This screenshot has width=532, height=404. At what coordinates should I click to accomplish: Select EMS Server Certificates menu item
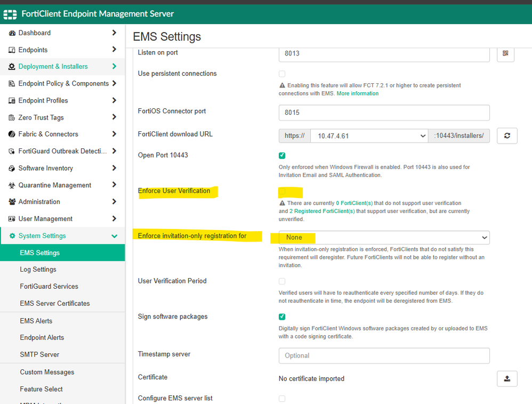pyautogui.click(x=55, y=303)
